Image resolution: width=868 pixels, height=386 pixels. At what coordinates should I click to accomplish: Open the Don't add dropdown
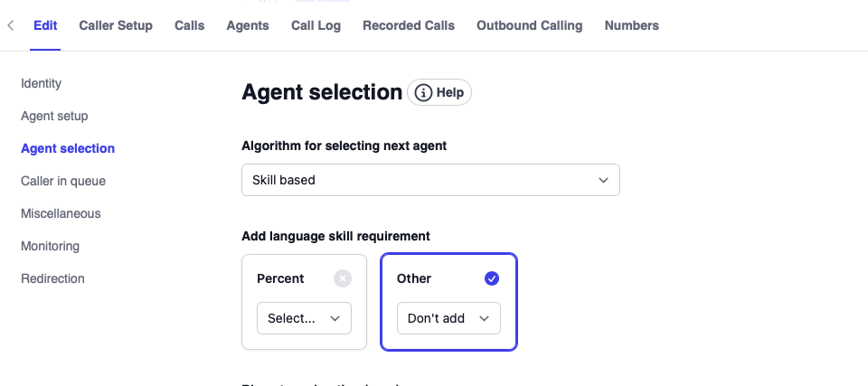click(x=448, y=318)
